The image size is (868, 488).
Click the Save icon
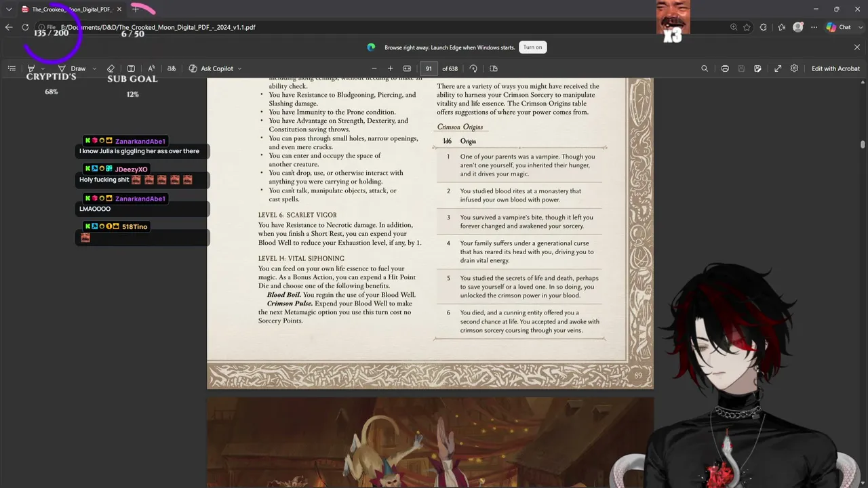click(741, 68)
